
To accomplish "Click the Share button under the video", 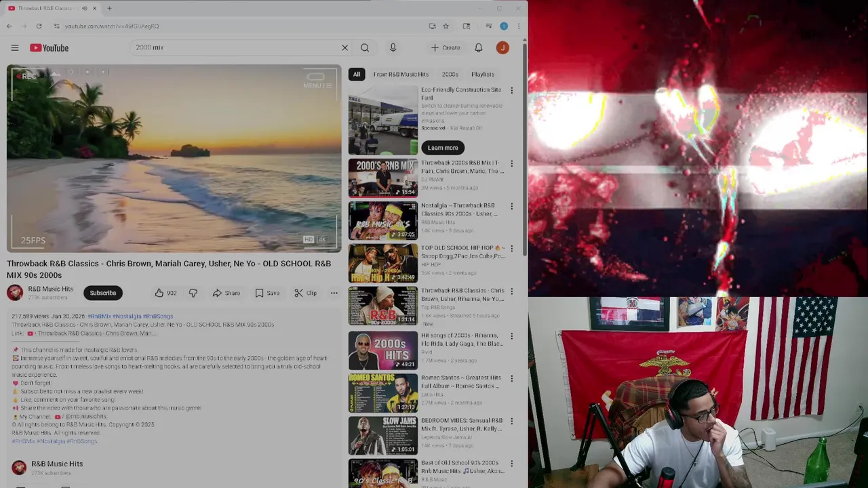I will [x=226, y=293].
